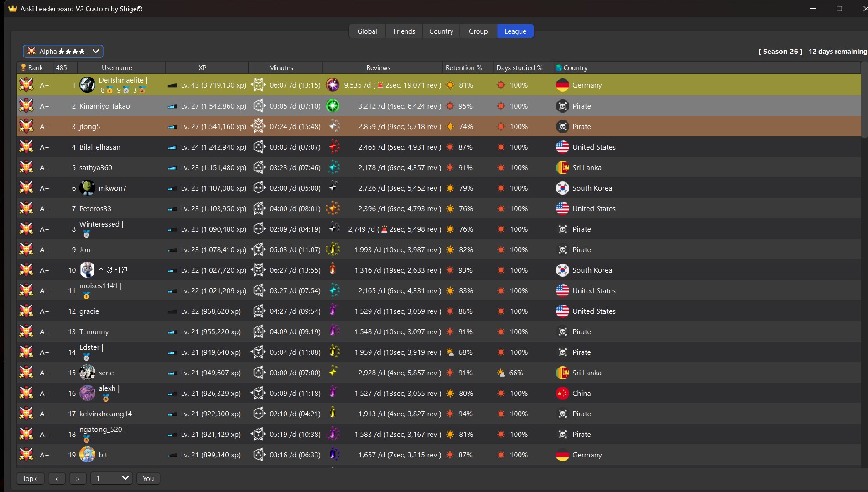Click the Pirate flag icon for Kinamiyo Takao
Screen dimensions: 868x492
coord(562,106)
